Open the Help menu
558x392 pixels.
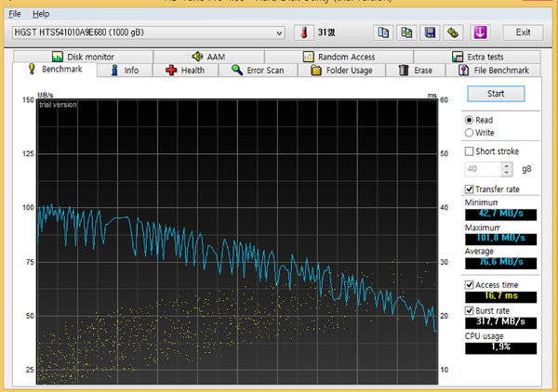41,14
